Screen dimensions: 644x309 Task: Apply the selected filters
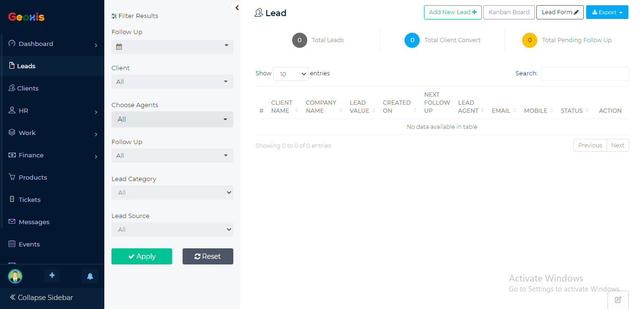[142, 256]
